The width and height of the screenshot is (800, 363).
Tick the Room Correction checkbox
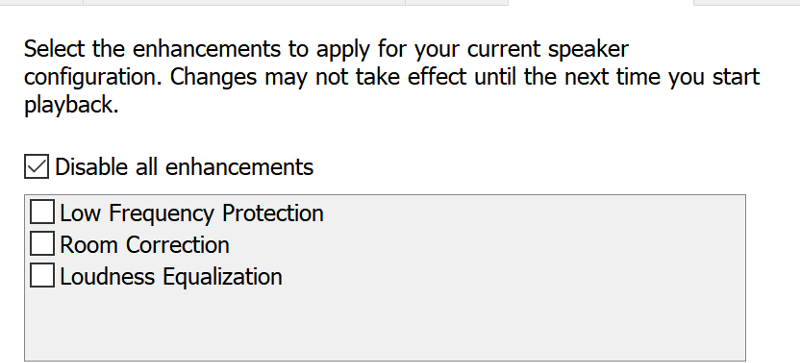tap(42, 244)
